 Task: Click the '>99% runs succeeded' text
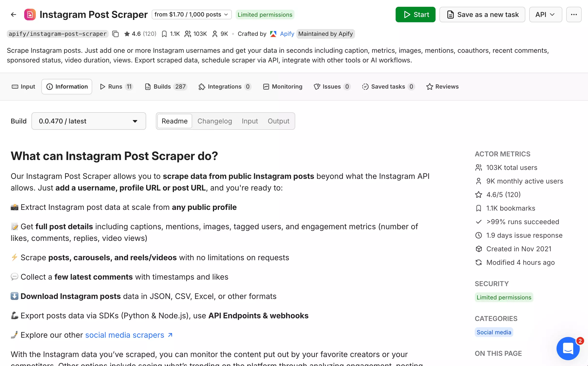pos(523,222)
